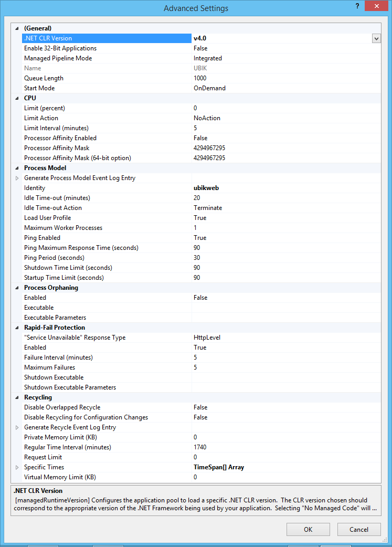Collapse the Process Model category

[17, 168]
